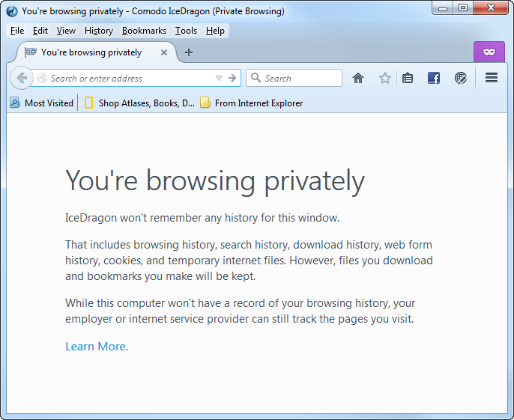Open the File menu
The width and height of the screenshot is (514, 420).
(17, 31)
